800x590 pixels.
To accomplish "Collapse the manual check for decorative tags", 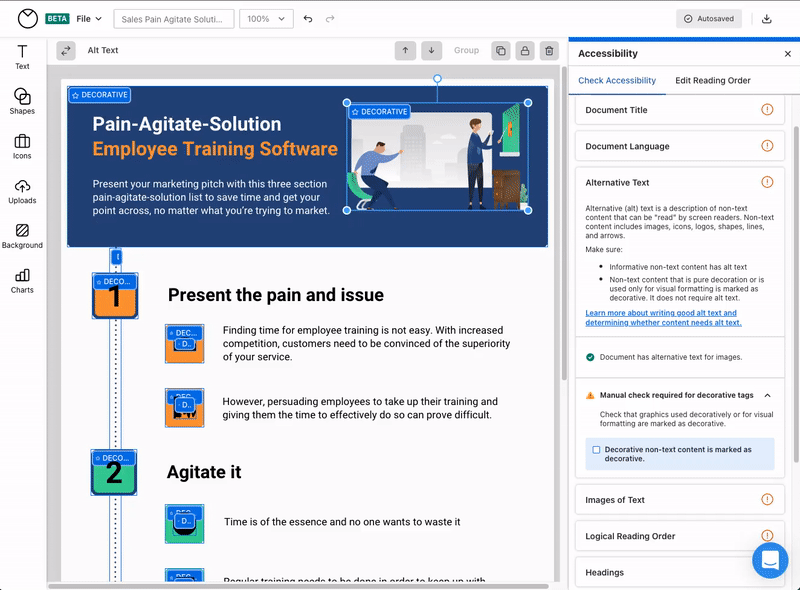I will tap(767, 395).
